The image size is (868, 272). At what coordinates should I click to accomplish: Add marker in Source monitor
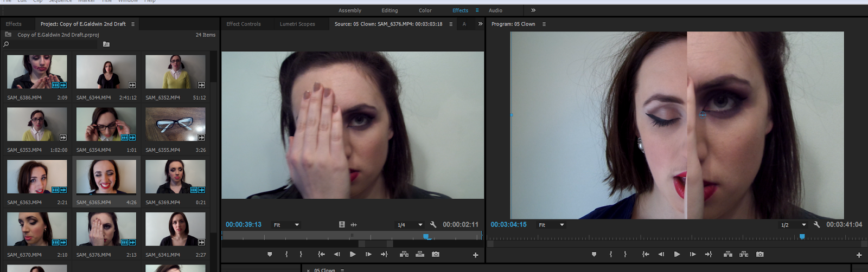coord(270,254)
